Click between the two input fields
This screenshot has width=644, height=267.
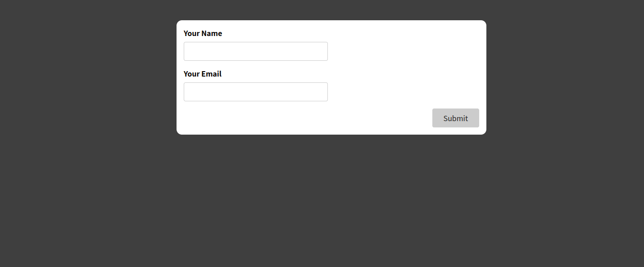click(255, 66)
